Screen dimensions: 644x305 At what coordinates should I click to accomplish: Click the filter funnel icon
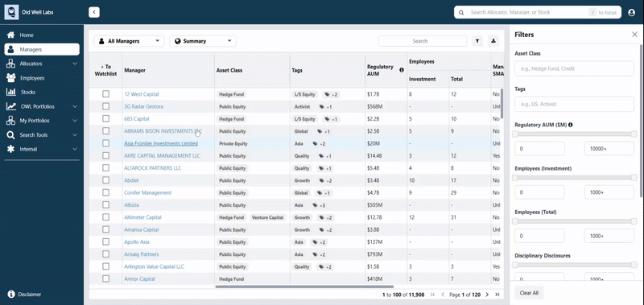click(x=477, y=41)
